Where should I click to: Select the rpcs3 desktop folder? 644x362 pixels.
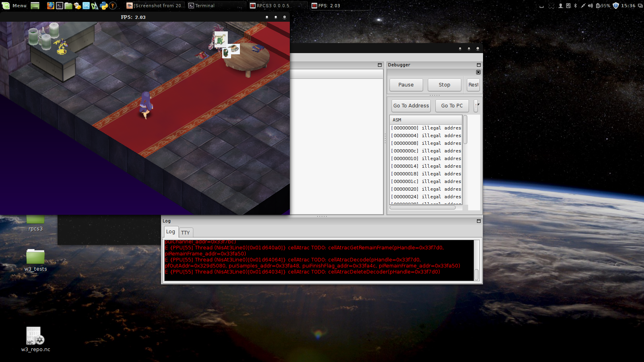35,224
